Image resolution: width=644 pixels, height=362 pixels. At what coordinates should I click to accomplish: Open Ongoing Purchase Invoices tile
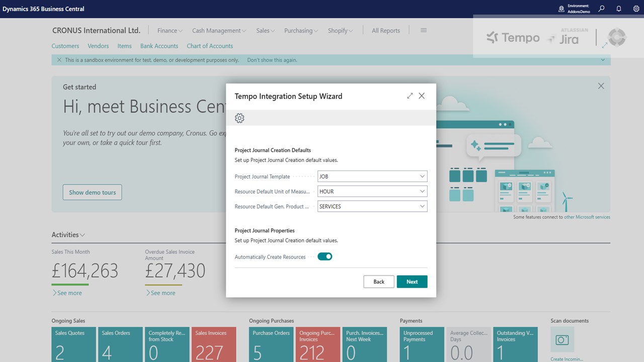point(318,344)
